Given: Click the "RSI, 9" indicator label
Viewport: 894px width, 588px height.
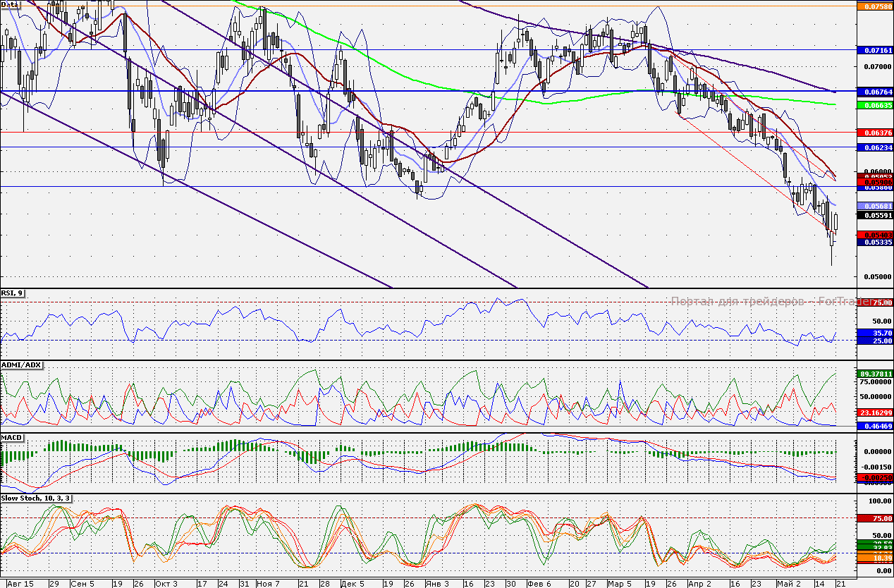Looking at the screenshot, I should pos(13,293).
